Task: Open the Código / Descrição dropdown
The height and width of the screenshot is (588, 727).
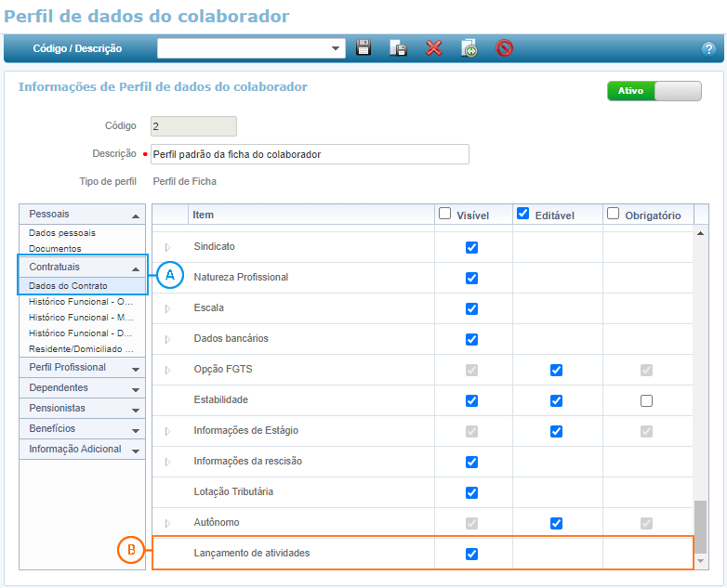Action: [336, 48]
